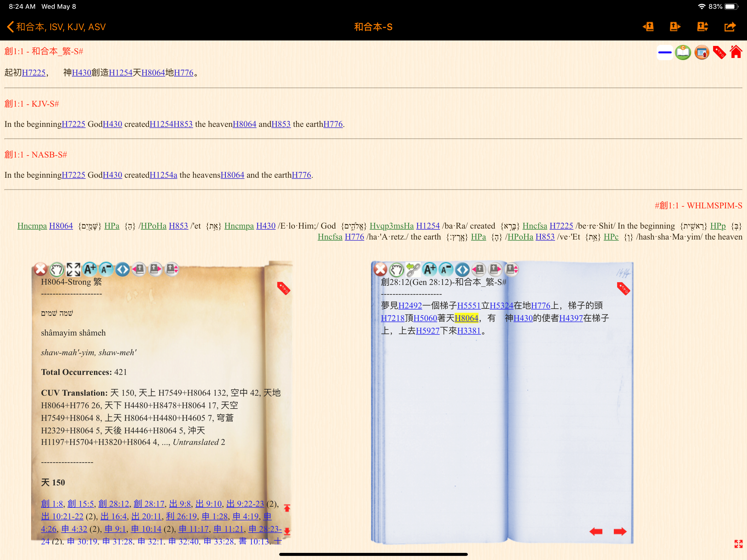The width and height of the screenshot is (747, 560).
Task: Expand scroll panel with fullscreen arrows icon
Action: point(73,270)
